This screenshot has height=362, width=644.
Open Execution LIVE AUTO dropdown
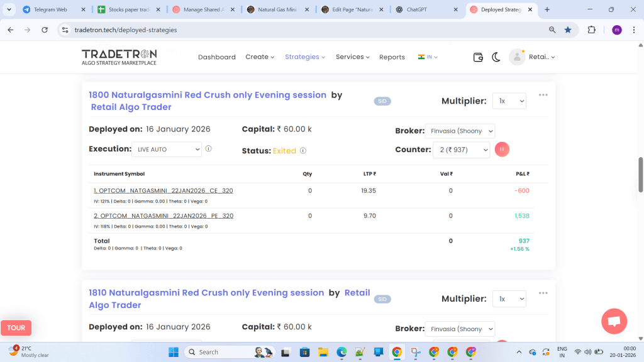point(167,150)
